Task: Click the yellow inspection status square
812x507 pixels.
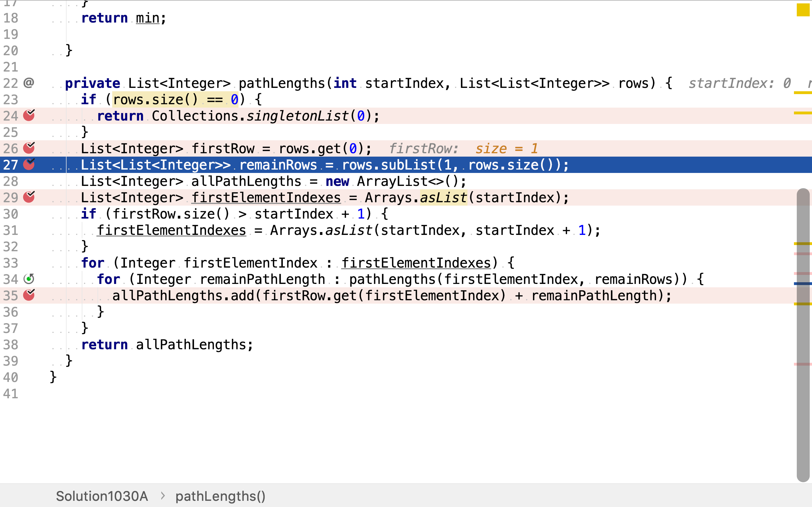Action: (x=803, y=10)
